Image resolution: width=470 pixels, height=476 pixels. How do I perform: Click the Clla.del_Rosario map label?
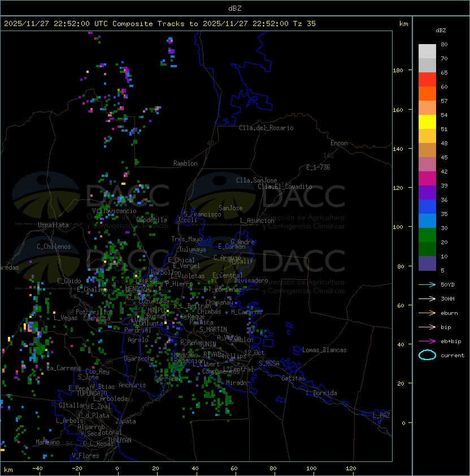(266, 128)
